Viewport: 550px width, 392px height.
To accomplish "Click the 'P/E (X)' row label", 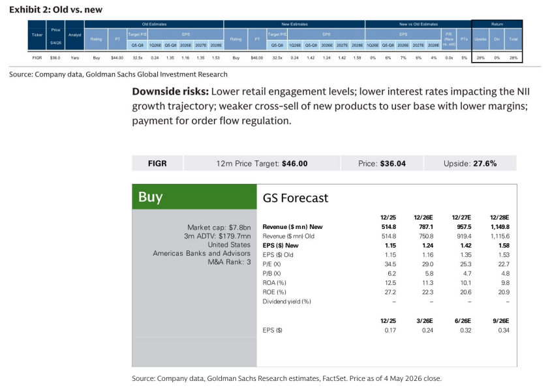I will pyautogui.click(x=271, y=264).
